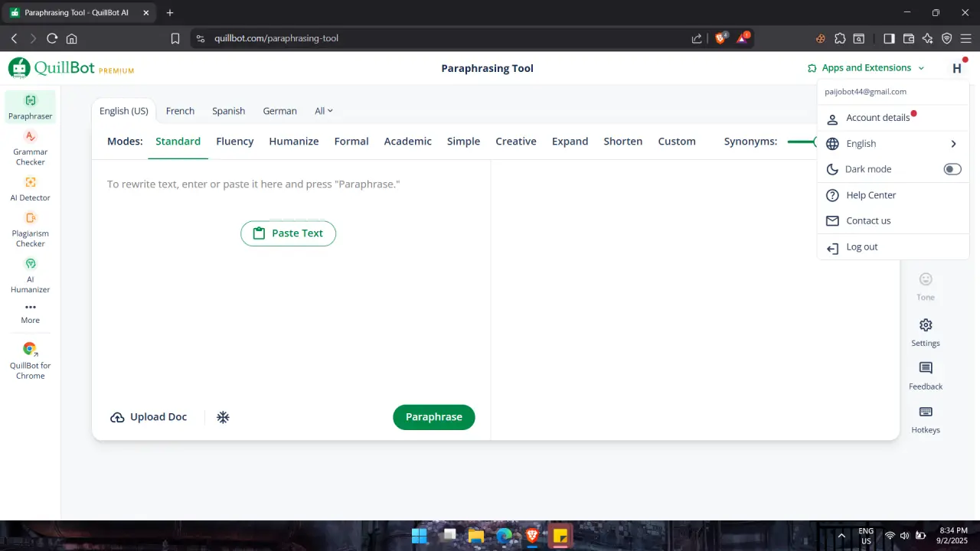This screenshot has width=980, height=551.
Task: Open the browser hamburger menu
Action: pos(966,38)
